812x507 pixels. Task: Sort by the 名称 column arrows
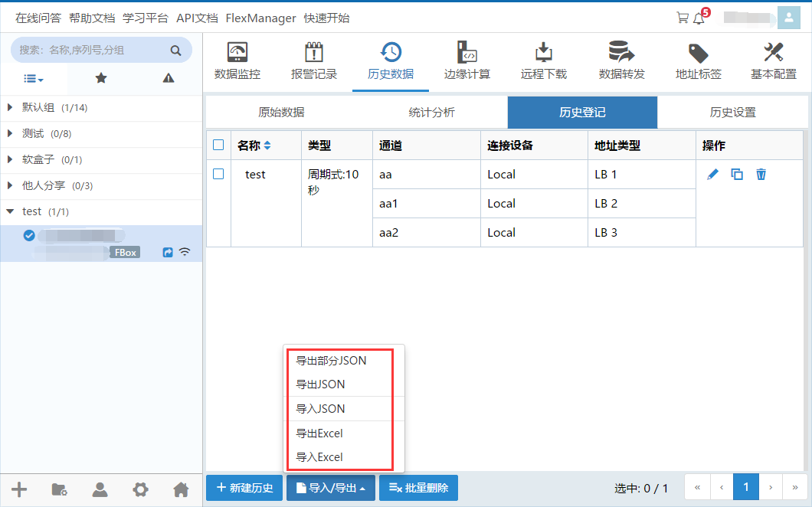click(267, 146)
